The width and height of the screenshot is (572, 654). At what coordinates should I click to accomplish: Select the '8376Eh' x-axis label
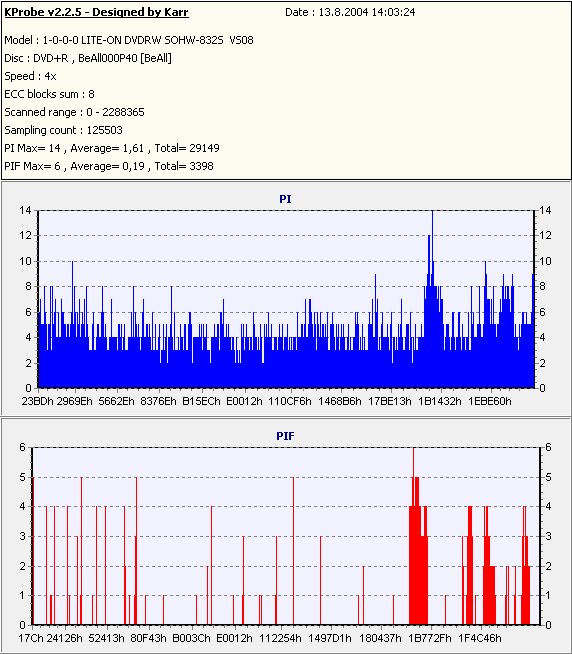pyautogui.click(x=159, y=401)
